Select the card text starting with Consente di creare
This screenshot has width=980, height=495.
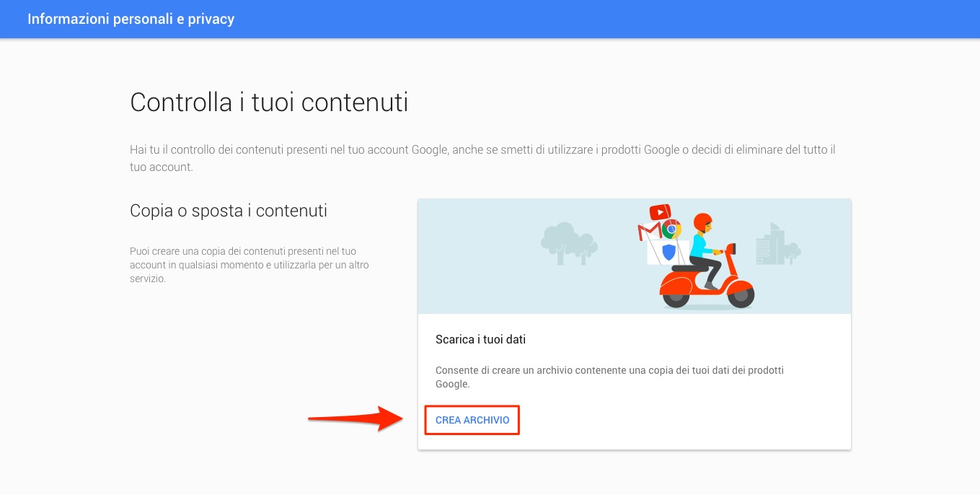pos(609,377)
